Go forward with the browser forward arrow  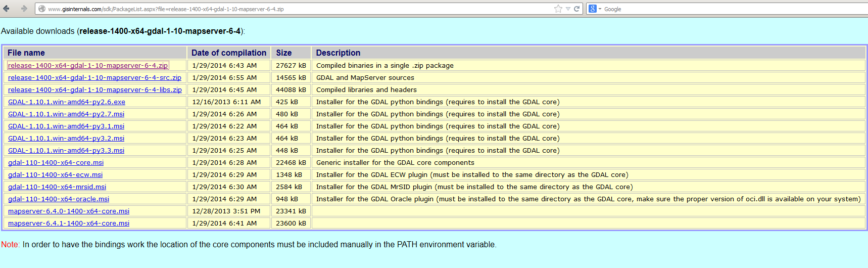tap(24, 9)
